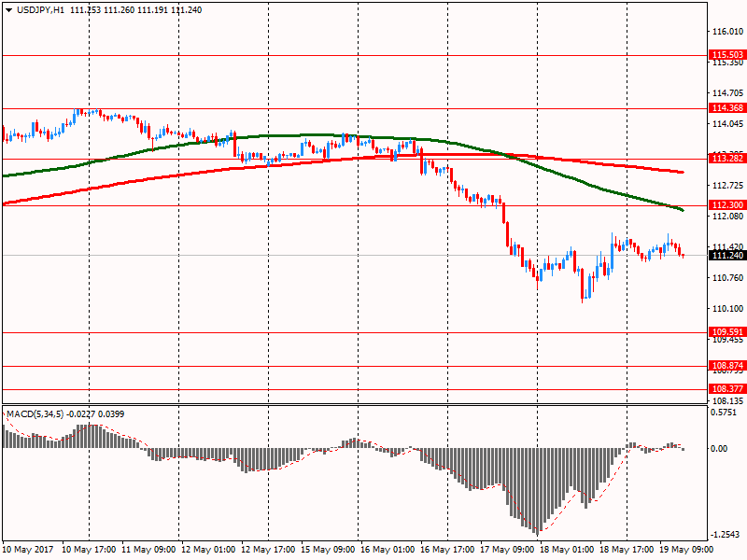
Task: Click the 15 May 09:00 time axis label
Action: (328, 550)
